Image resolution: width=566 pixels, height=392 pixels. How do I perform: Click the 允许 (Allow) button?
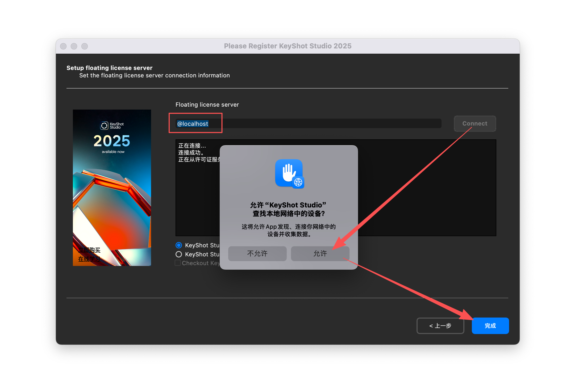coord(320,253)
